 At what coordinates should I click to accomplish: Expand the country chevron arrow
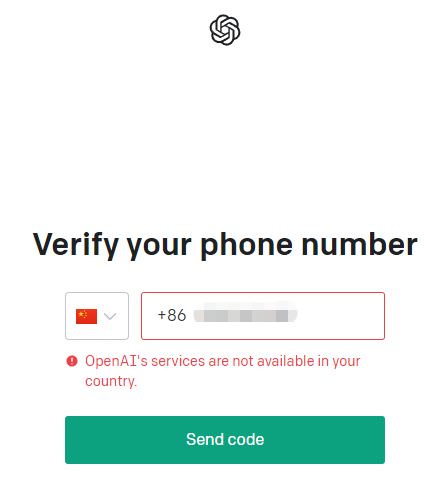click(110, 316)
